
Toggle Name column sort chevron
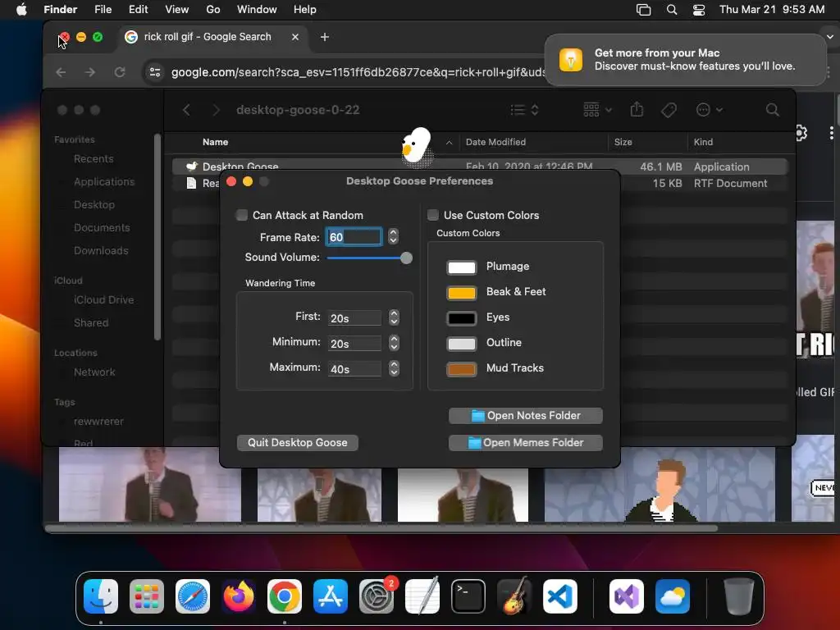point(449,143)
